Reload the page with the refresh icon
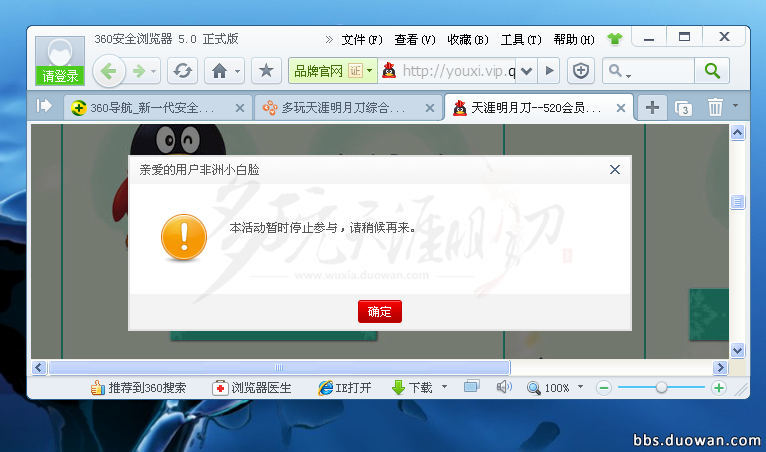Screen dimensions: 766x452 pos(183,71)
